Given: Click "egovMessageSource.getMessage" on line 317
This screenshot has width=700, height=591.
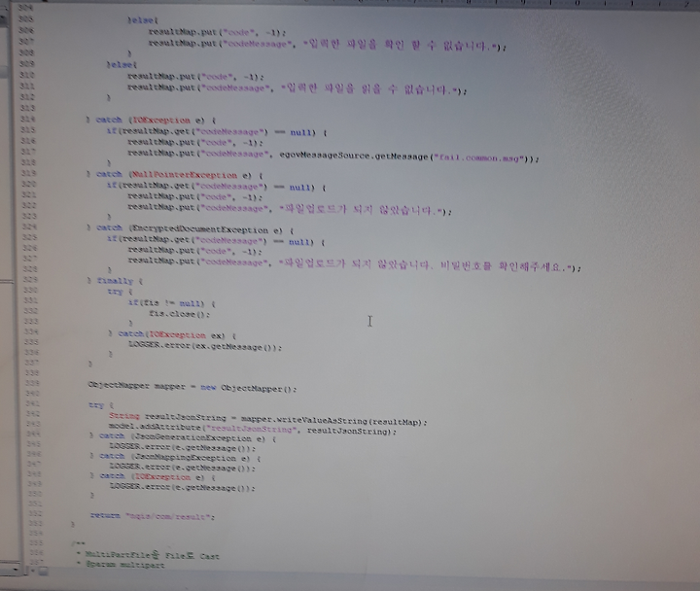Looking at the screenshot, I should tap(354, 156).
